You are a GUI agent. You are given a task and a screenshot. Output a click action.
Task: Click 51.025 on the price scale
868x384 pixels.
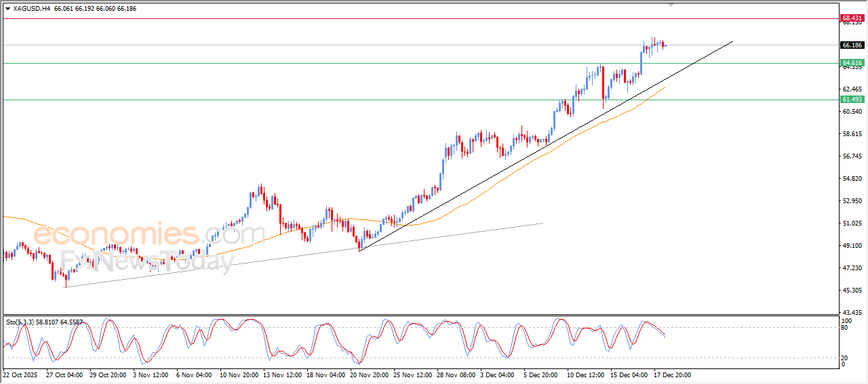852,223
